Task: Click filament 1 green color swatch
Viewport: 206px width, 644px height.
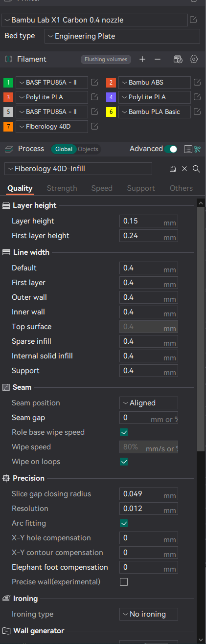Action: (x=8, y=82)
